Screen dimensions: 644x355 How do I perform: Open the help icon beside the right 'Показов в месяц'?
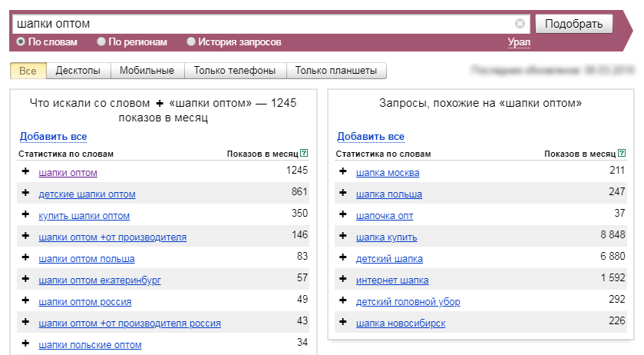point(622,153)
